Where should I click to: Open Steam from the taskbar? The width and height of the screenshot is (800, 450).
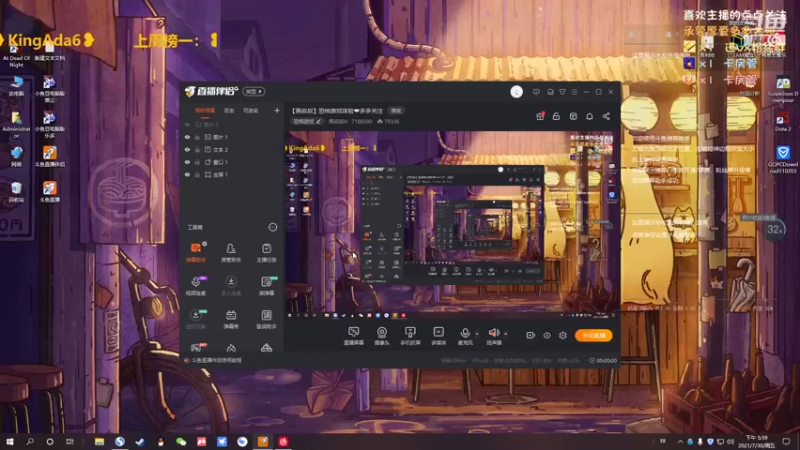[140, 441]
